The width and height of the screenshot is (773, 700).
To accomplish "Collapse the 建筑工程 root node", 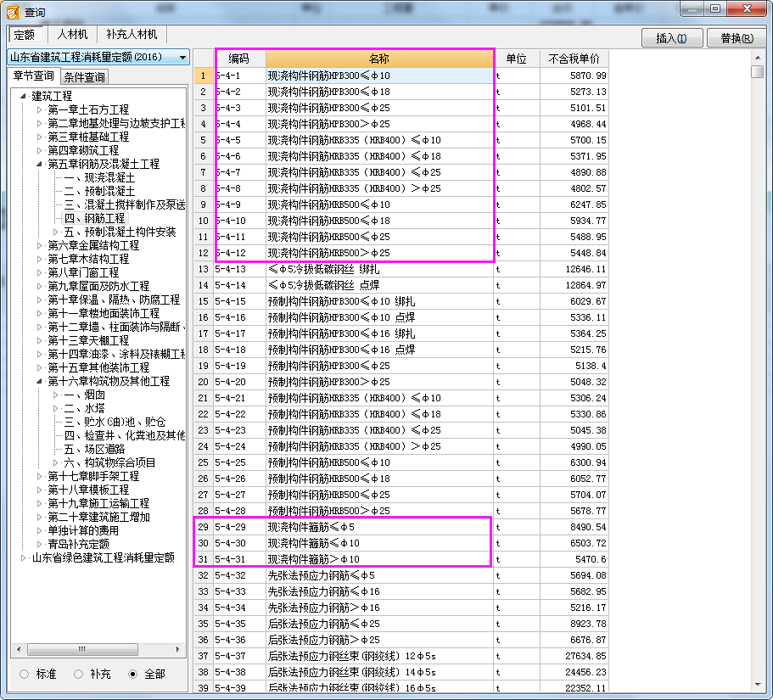I will pos(23,96).
